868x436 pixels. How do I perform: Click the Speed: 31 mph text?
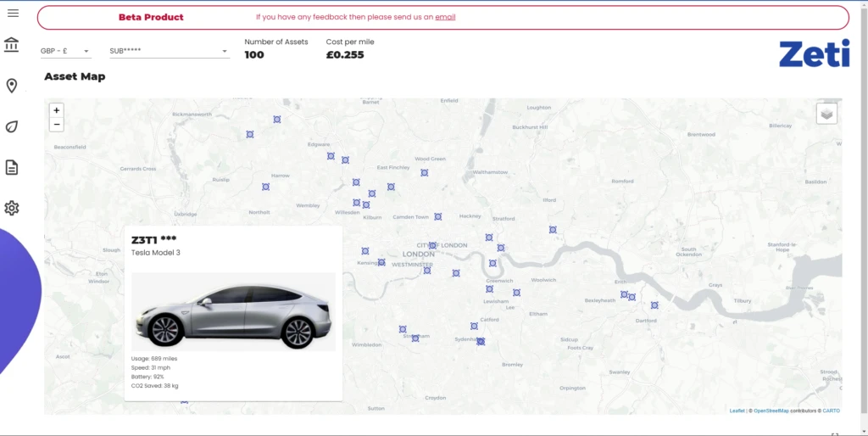pos(151,367)
